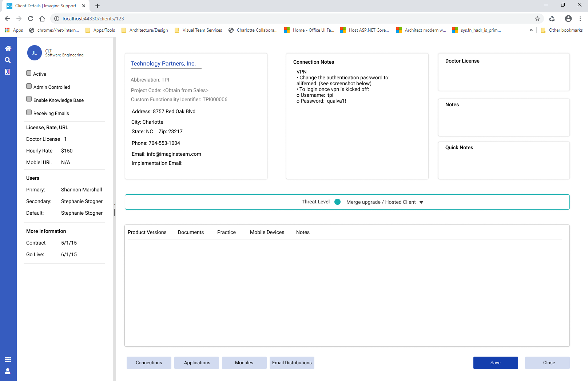The height and width of the screenshot is (381, 588).
Task: Open the Chrome profile account icon
Action: 568,19
